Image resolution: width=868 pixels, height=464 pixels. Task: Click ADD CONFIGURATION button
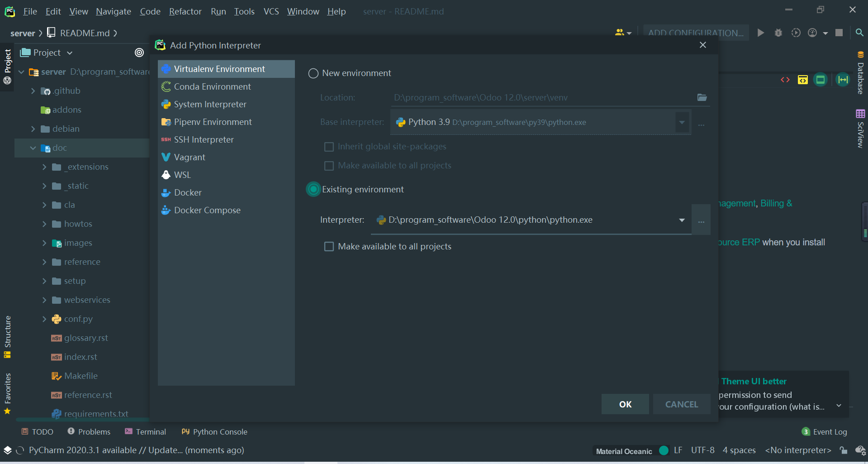pos(696,33)
